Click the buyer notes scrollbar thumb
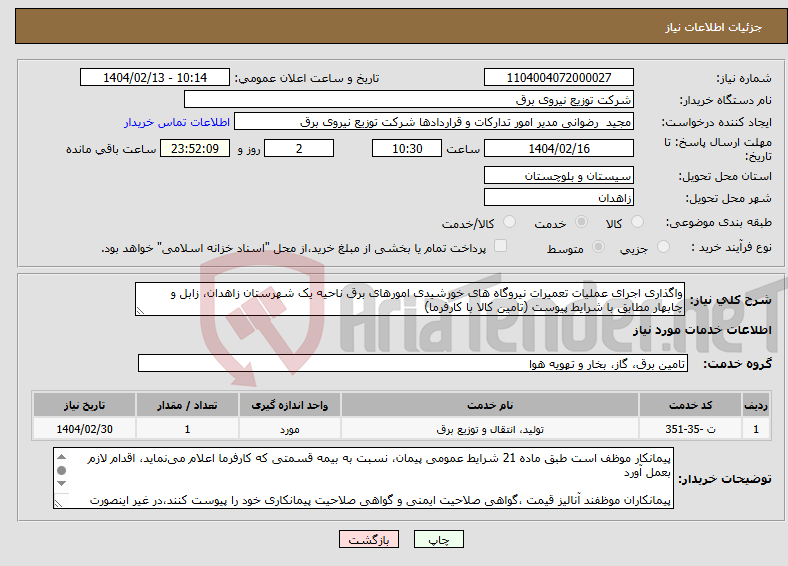The height and width of the screenshot is (566, 788). click(61, 470)
